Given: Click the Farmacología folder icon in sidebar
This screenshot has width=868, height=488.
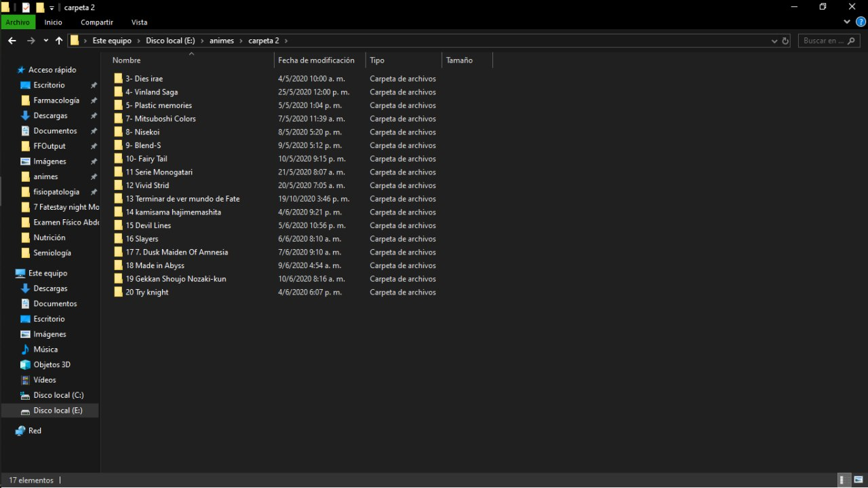Looking at the screenshot, I should coord(26,100).
